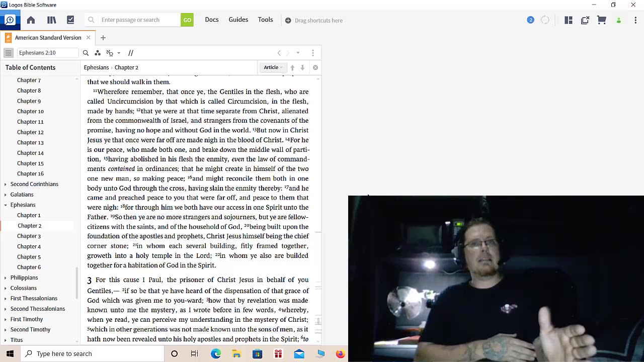Go back with the left history arrow
The height and width of the screenshot is (362, 644).
click(279, 53)
